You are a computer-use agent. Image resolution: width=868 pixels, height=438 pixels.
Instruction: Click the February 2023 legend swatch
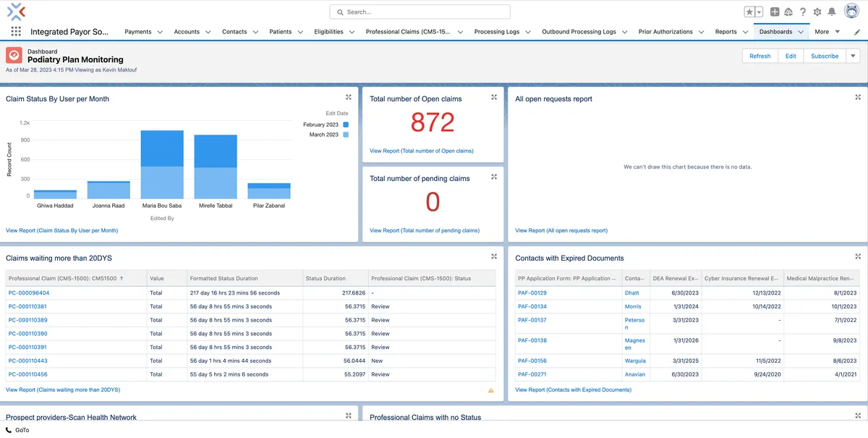[346, 125]
